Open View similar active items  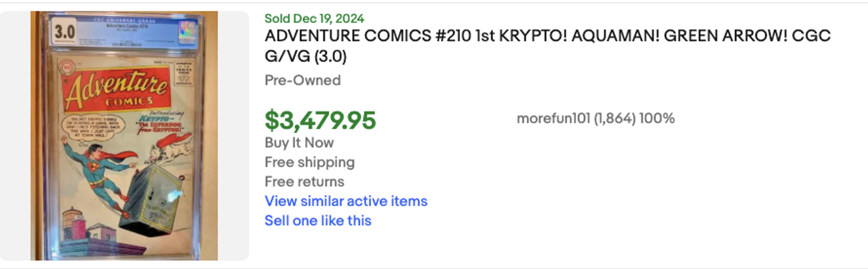[346, 201]
